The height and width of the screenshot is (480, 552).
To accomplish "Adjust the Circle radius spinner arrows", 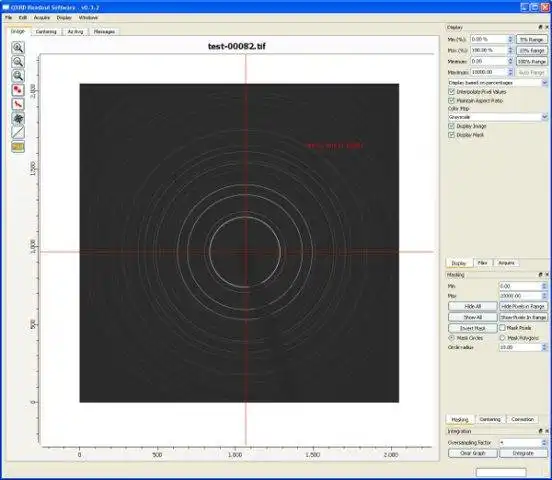I will pyautogui.click(x=545, y=347).
